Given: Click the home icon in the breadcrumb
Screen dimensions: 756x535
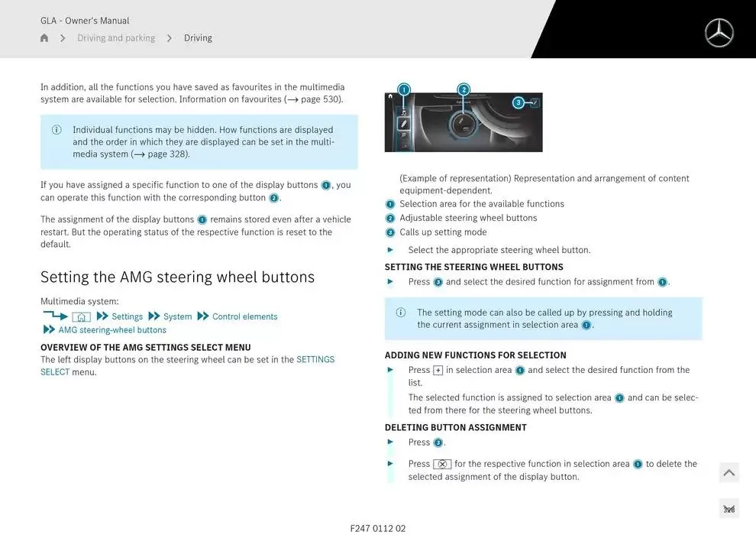Looking at the screenshot, I should (44, 38).
